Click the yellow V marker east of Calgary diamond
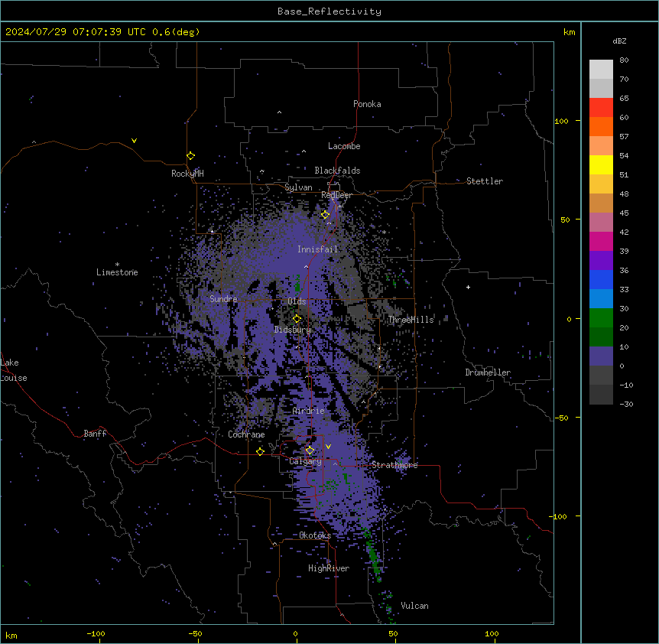This screenshot has height=644, width=659. pyautogui.click(x=328, y=447)
